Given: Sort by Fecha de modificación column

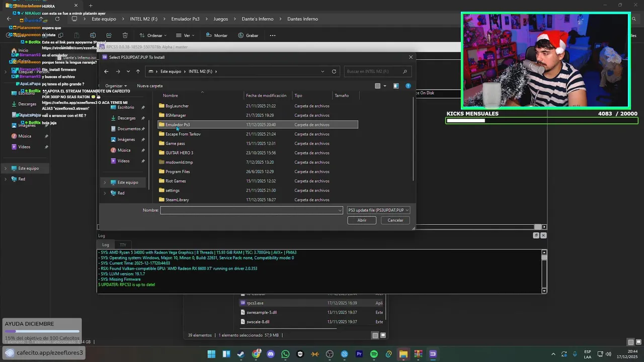Looking at the screenshot, I should click(266, 96).
